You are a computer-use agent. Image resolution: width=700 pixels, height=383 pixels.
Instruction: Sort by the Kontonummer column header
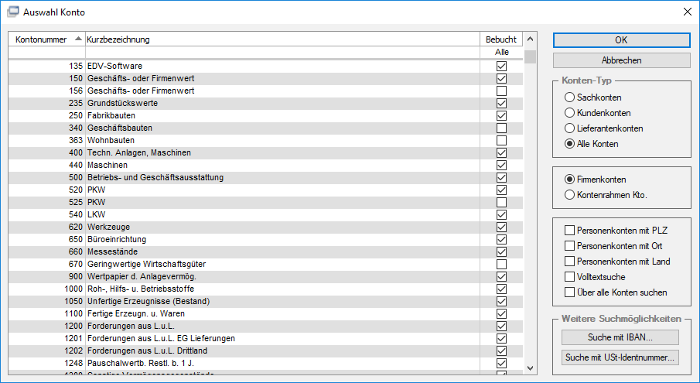47,39
